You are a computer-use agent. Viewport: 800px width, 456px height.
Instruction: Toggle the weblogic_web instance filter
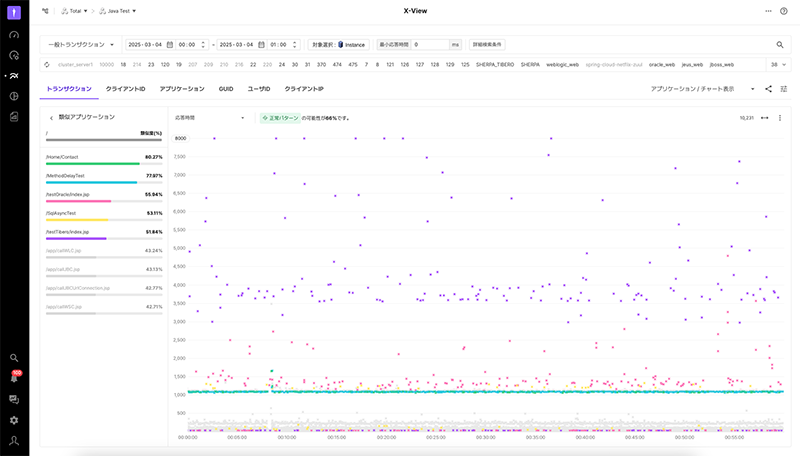pos(564,64)
